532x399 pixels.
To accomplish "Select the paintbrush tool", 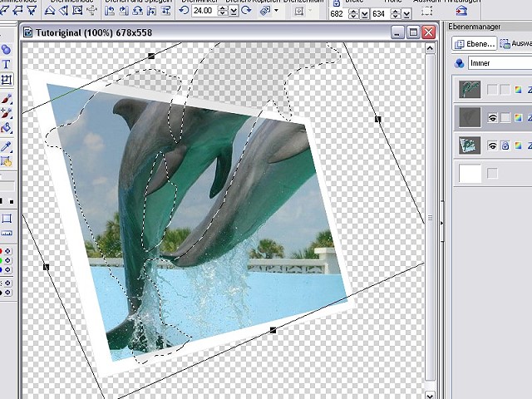I will pos(6,98).
